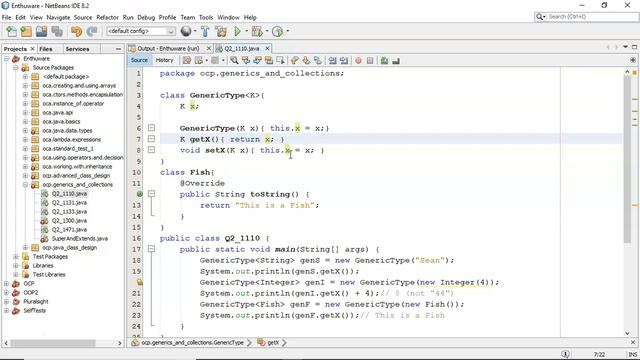Expand the Pluralsight project node
Image resolution: width=640 pixels, height=360 pixels.
click(x=7, y=301)
